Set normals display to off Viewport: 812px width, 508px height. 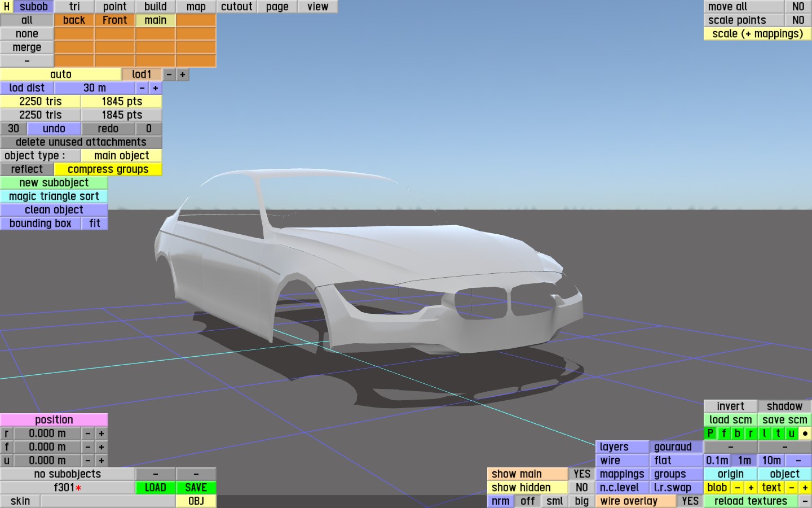pos(528,501)
